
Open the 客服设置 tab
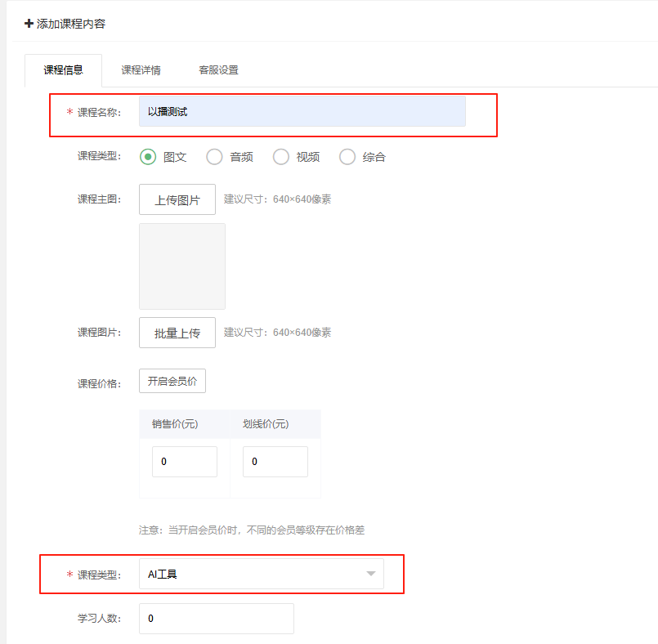coord(218,70)
